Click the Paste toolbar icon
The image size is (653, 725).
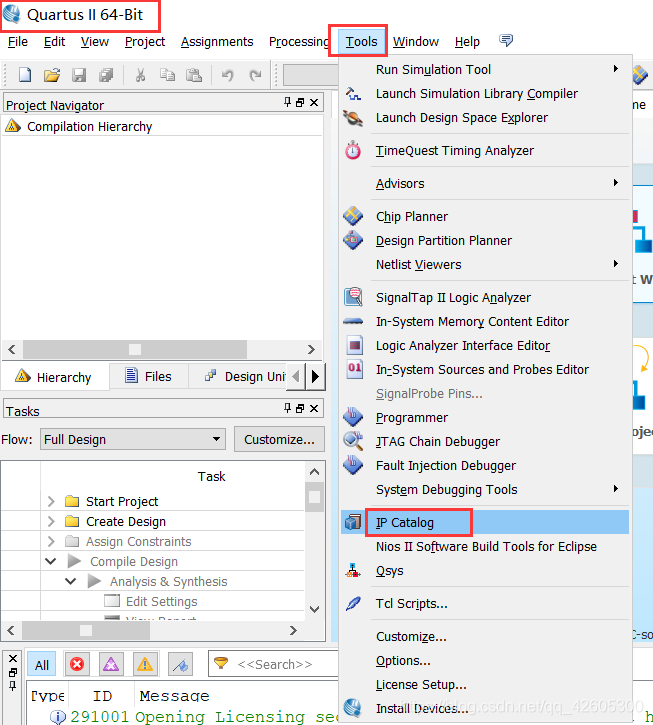click(x=194, y=74)
